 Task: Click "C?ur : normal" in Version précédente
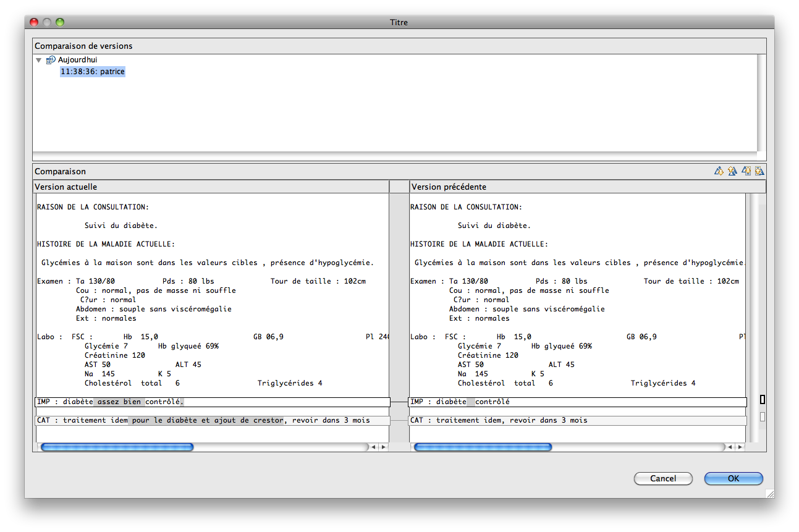[481, 300]
